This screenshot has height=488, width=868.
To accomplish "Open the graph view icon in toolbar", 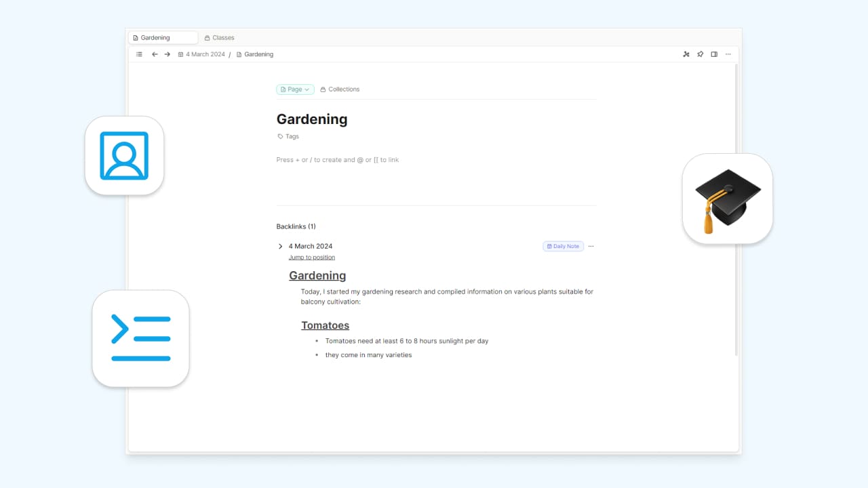I will (686, 54).
